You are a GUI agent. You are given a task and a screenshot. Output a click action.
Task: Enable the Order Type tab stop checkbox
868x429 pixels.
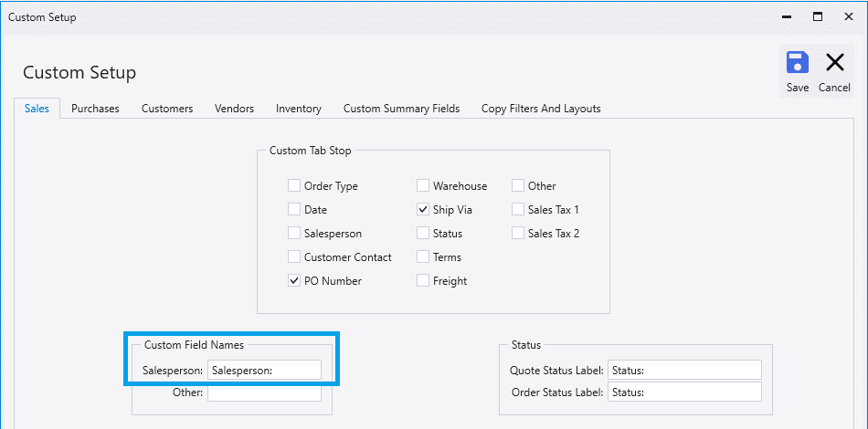pyautogui.click(x=294, y=186)
